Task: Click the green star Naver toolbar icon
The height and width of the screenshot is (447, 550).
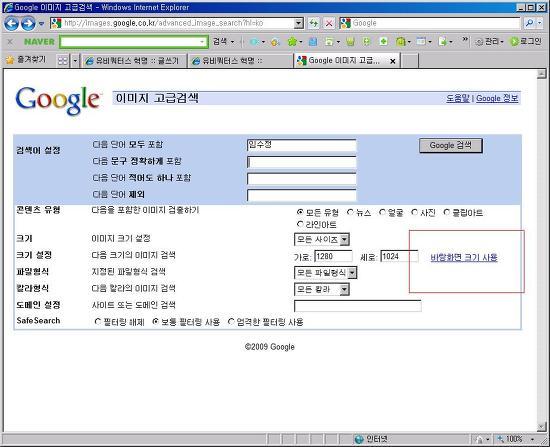Action: click(x=292, y=42)
